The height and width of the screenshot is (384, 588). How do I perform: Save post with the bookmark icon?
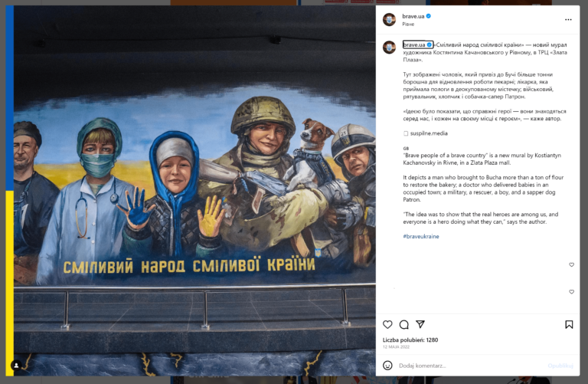(x=569, y=324)
